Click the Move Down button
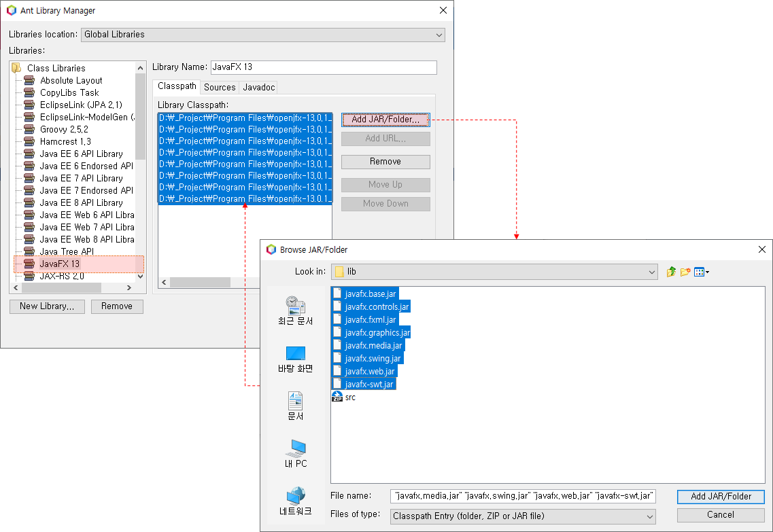This screenshot has width=773, height=532. coord(385,204)
